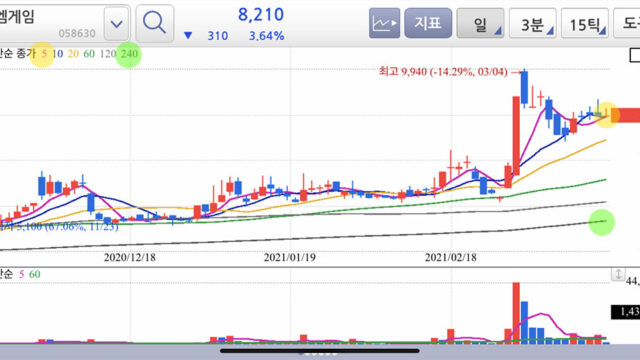Open the stock search magnifier
This screenshot has height=360, width=640.
click(155, 23)
